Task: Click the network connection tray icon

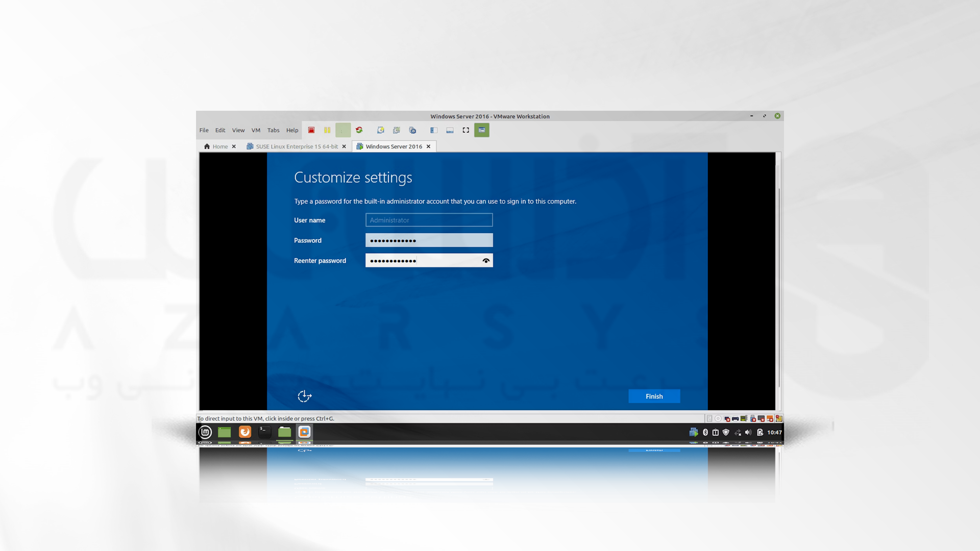Action: coord(738,433)
